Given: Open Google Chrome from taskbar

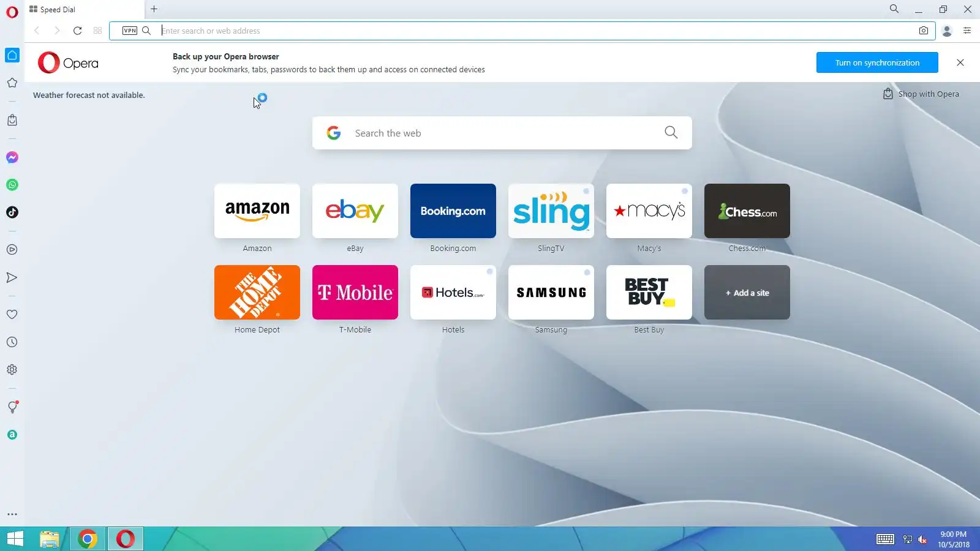Looking at the screenshot, I should point(88,539).
